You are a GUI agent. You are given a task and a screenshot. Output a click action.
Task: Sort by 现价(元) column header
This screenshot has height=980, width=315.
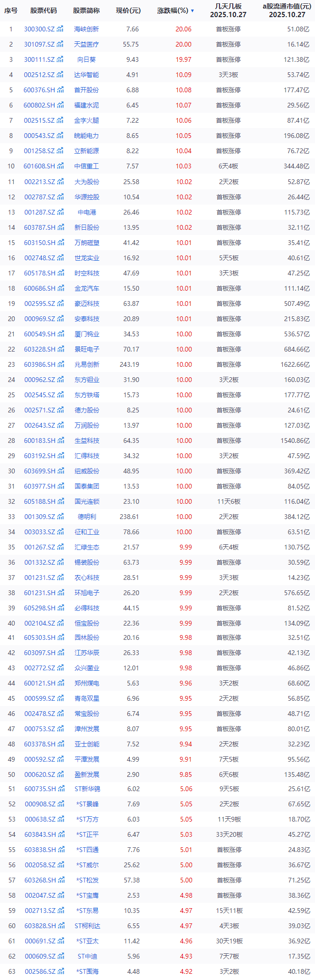pyautogui.click(x=128, y=10)
